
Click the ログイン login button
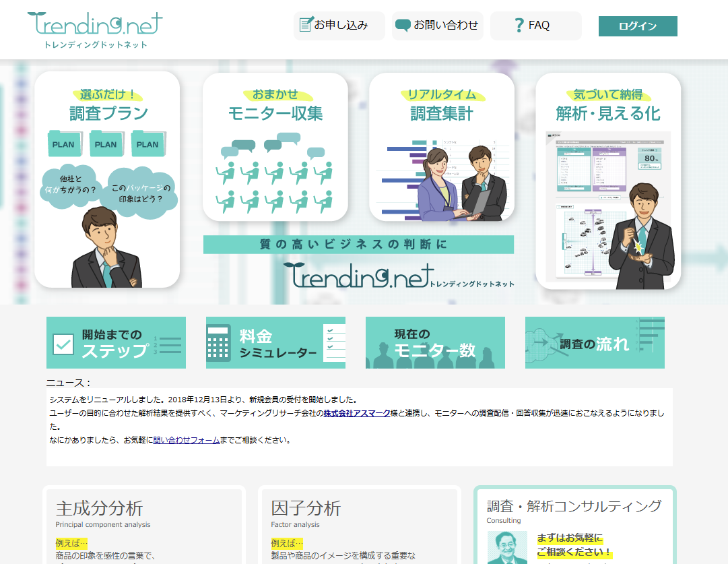pyautogui.click(x=638, y=26)
